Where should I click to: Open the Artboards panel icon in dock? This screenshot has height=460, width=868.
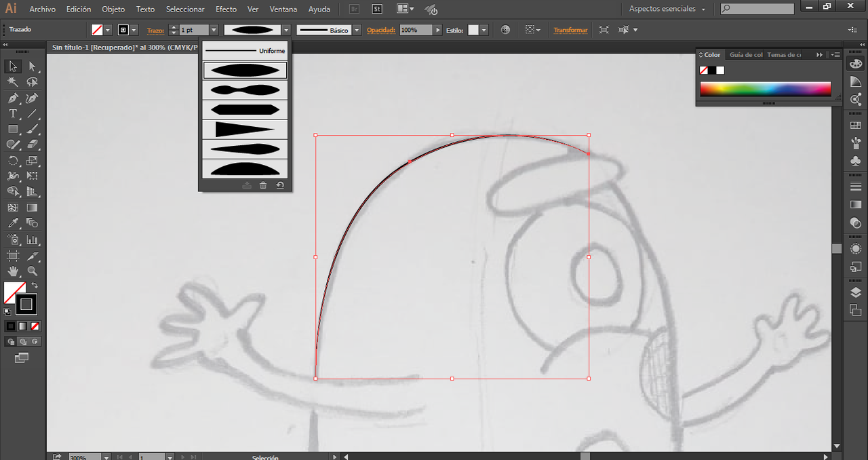click(855, 310)
